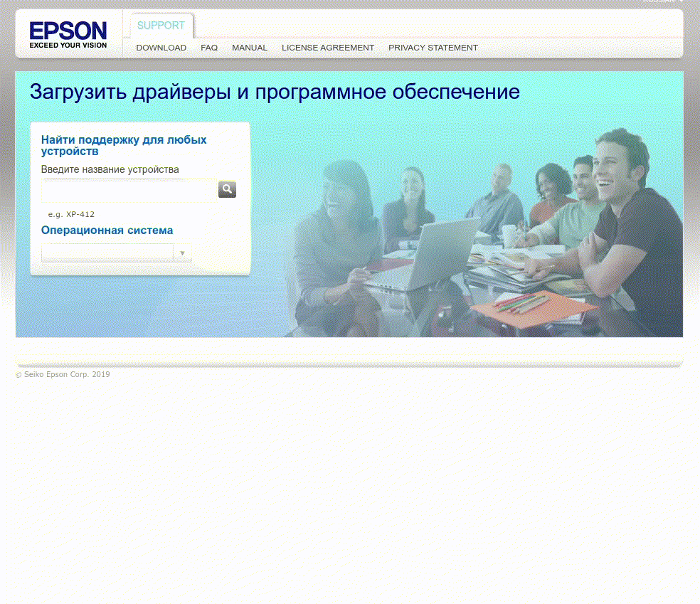Open PRIVACY STATEMENT page

click(x=433, y=48)
